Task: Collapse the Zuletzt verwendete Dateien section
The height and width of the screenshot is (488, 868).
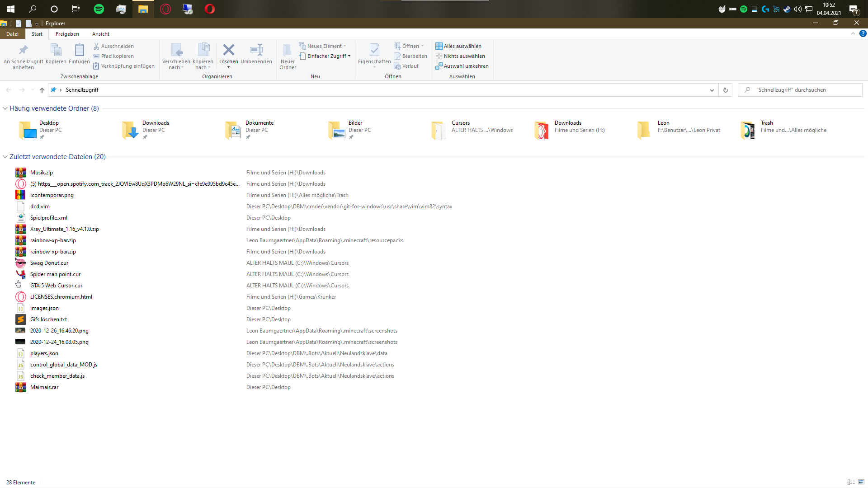Action: [5, 157]
